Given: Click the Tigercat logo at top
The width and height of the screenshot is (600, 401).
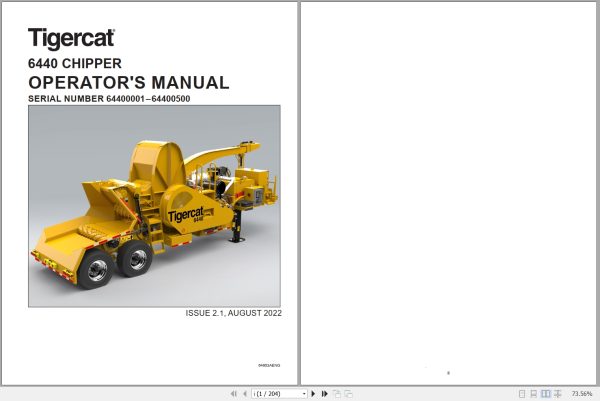Looking at the screenshot, I should click(71, 38).
